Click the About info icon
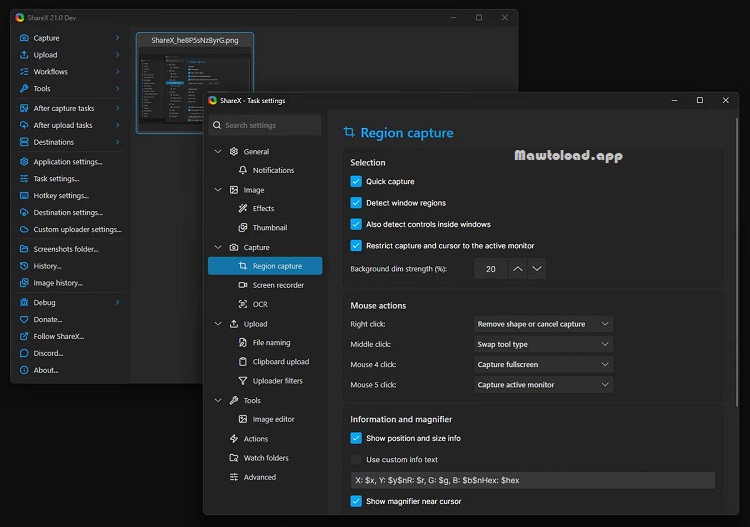The width and height of the screenshot is (750, 527). [x=24, y=370]
